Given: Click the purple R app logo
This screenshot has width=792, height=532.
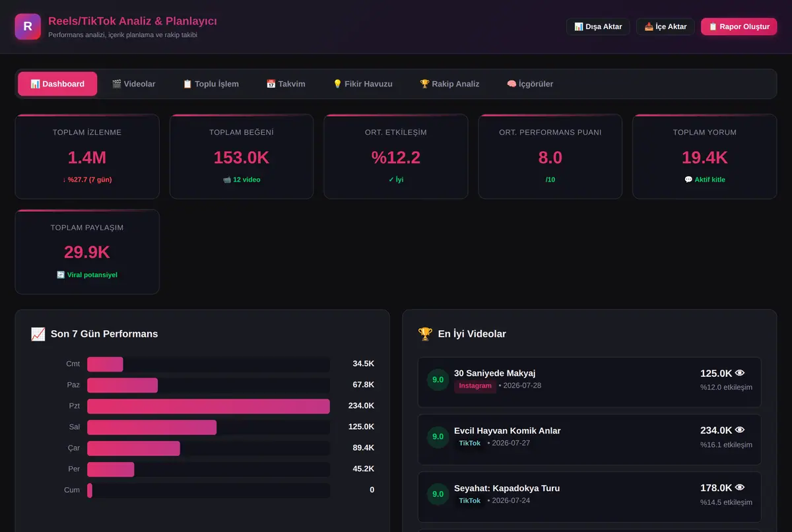Looking at the screenshot, I should [x=28, y=27].
